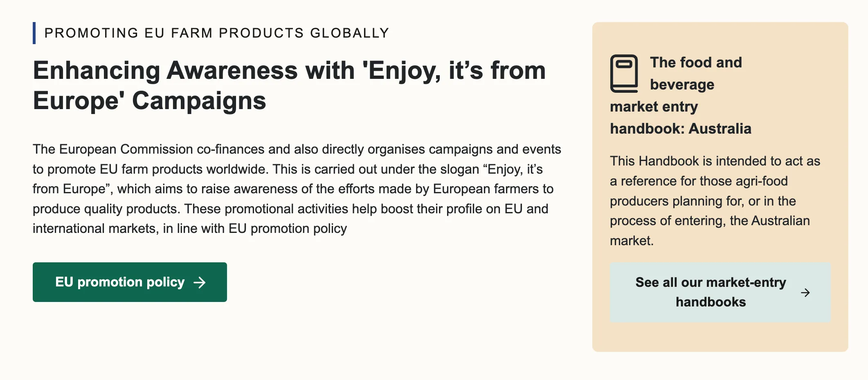Click 'Europe' Campaigns' on the heading's second line
Screen dimensions: 868x380
tap(149, 101)
